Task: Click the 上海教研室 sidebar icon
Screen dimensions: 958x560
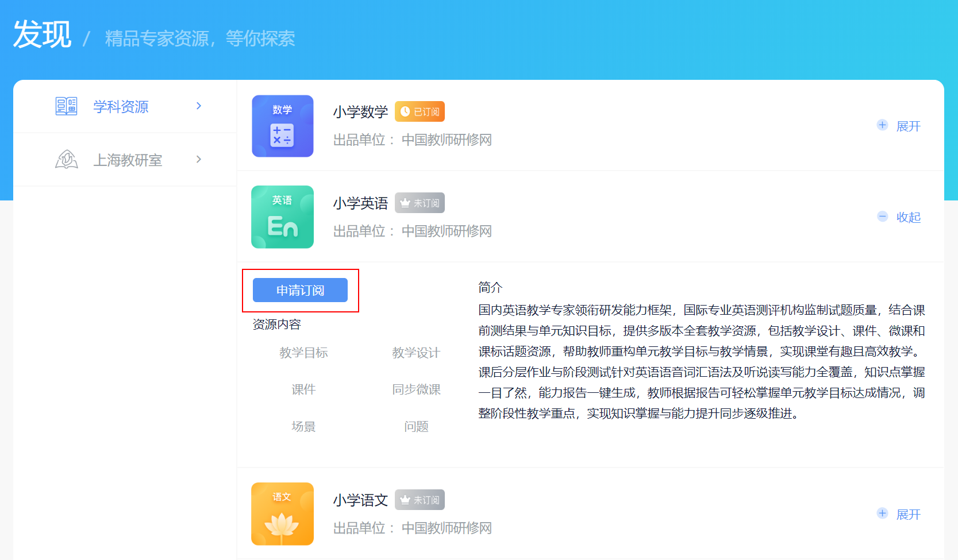Action: 66,160
